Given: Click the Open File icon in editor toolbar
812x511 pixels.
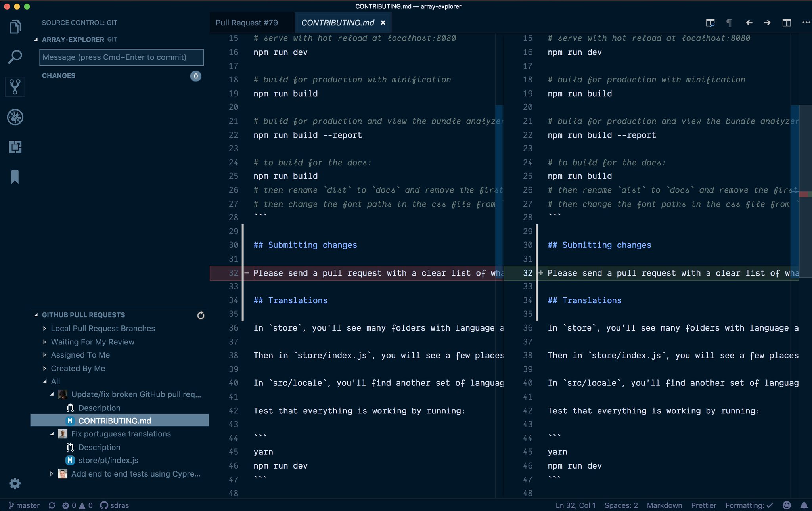Looking at the screenshot, I should pyautogui.click(x=710, y=23).
